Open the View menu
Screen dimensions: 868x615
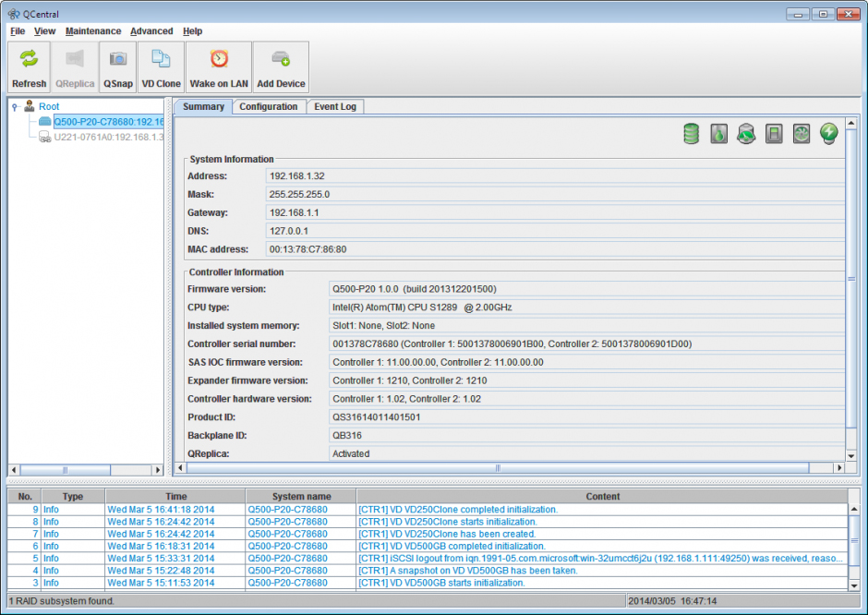pos(45,31)
